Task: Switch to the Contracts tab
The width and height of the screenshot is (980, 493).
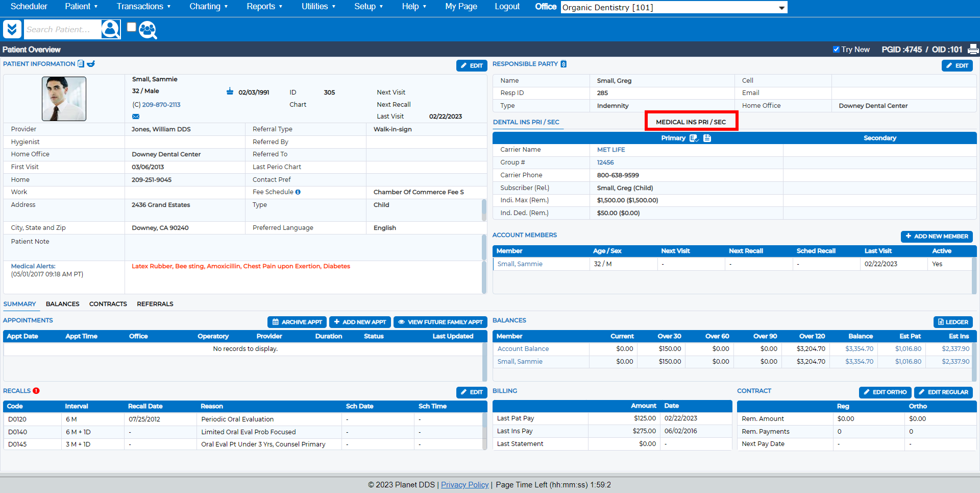Action: click(108, 304)
